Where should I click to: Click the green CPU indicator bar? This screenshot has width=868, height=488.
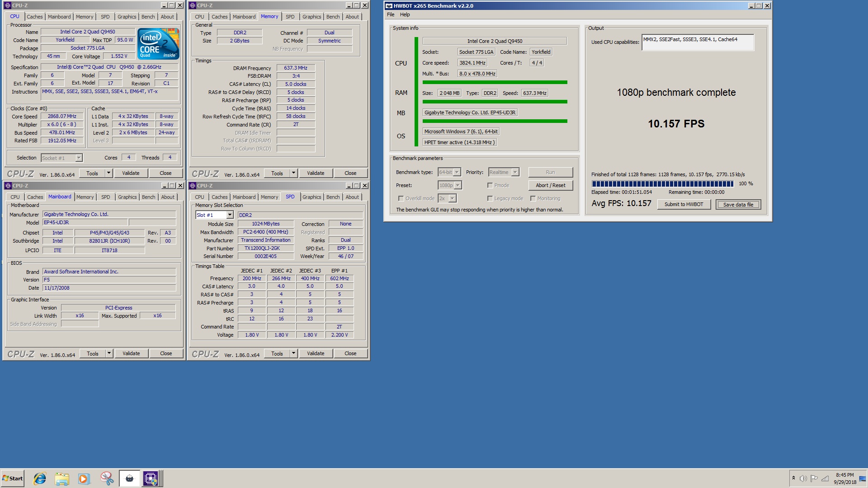495,82
